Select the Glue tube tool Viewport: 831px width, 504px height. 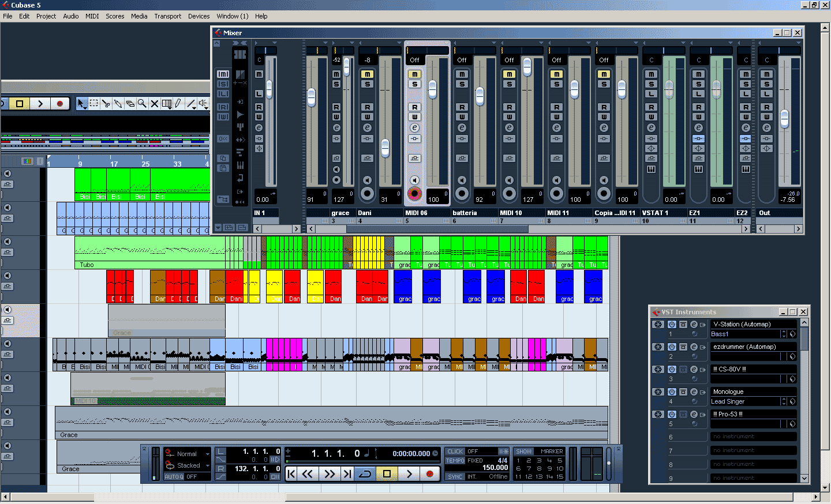coord(118,104)
